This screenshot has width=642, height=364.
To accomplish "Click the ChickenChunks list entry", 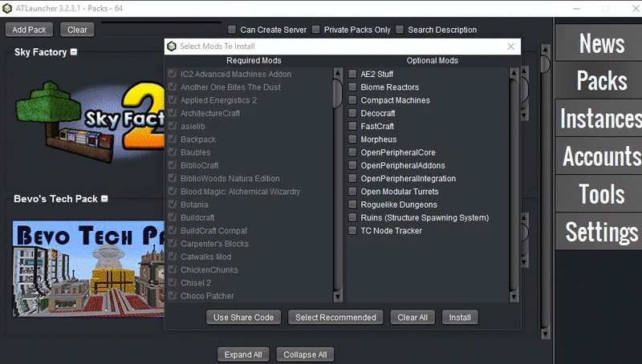I will click(209, 270).
